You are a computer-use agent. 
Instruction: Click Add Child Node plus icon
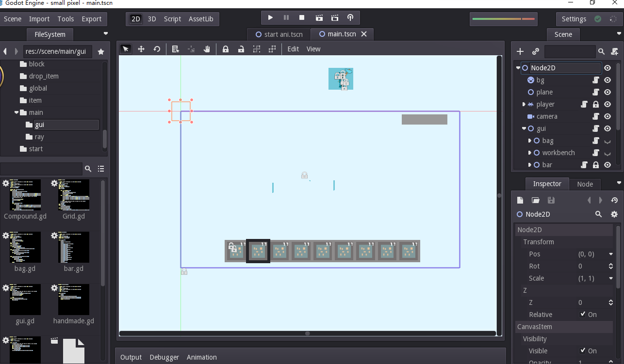point(520,51)
